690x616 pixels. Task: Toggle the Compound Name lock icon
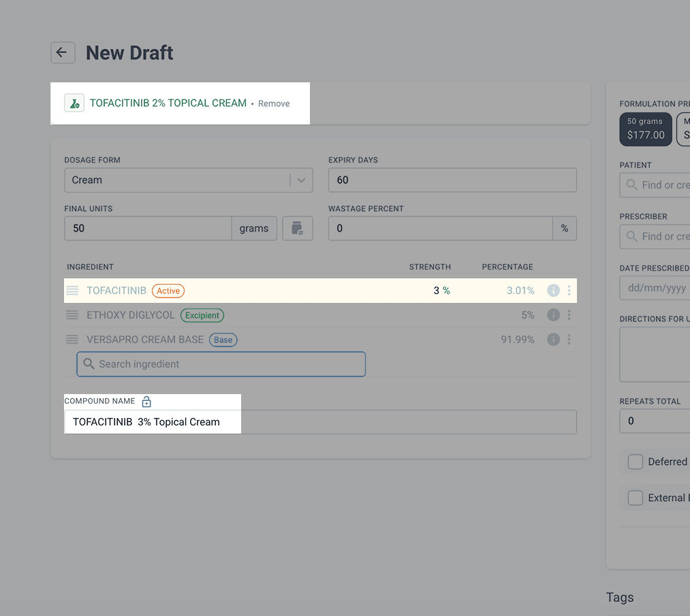pyautogui.click(x=146, y=402)
